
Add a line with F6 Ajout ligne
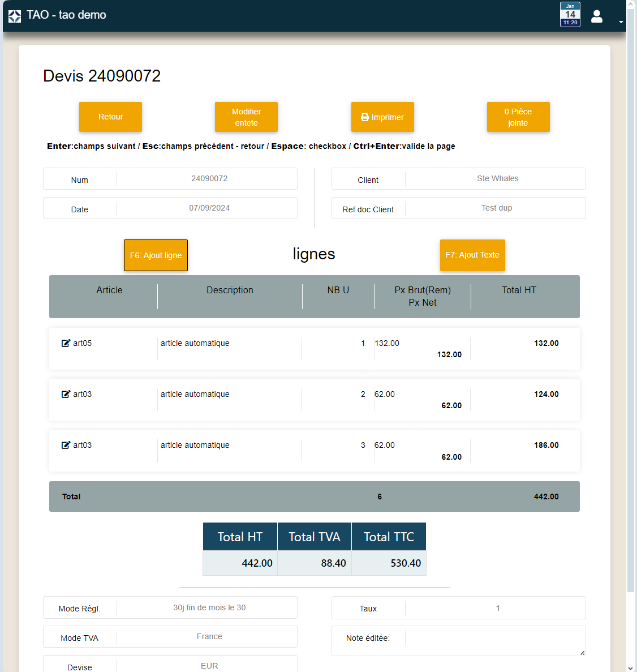pos(156,255)
